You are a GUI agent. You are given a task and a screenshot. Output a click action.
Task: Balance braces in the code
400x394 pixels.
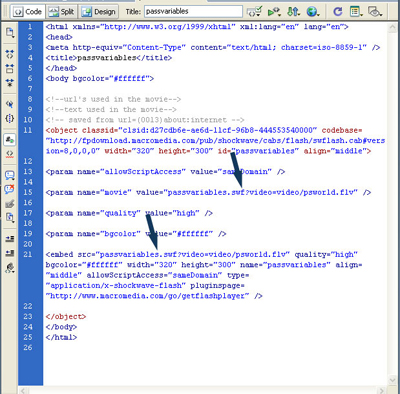(x=10, y=118)
